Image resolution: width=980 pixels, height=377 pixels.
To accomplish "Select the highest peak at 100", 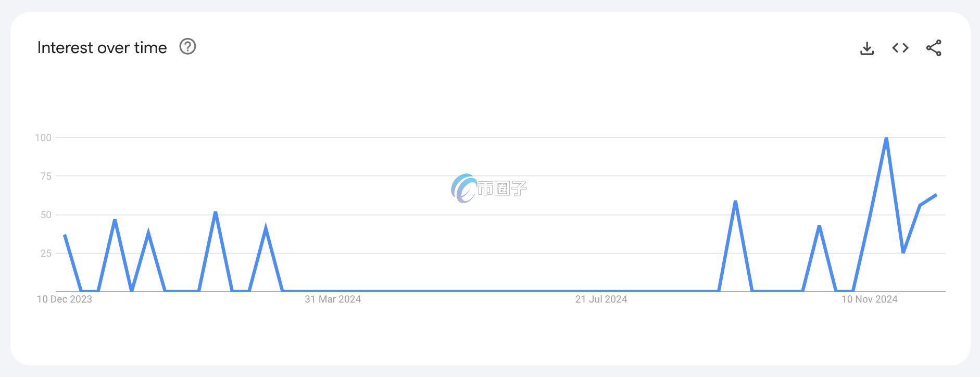I will coord(886,138).
